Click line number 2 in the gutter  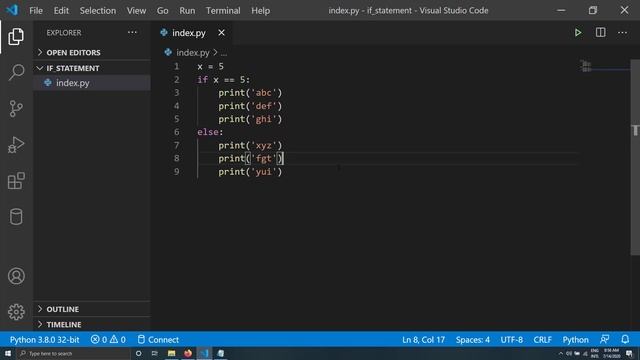(176, 80)
